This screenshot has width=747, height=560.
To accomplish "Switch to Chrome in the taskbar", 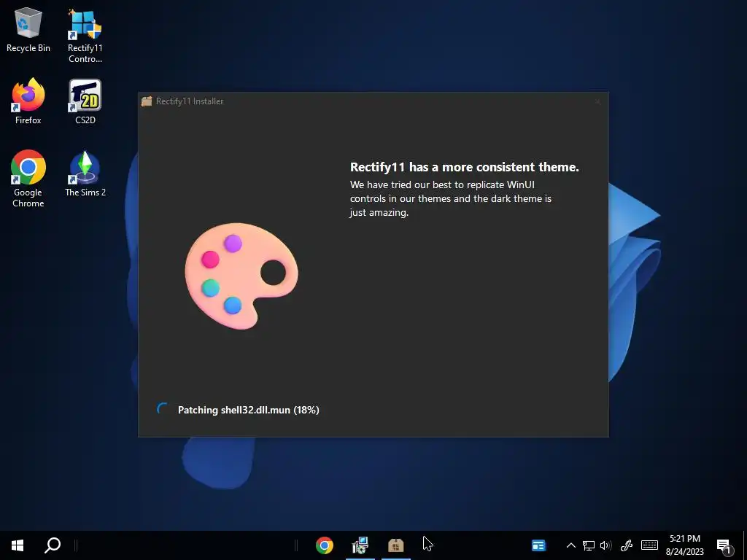I will 325,545.
